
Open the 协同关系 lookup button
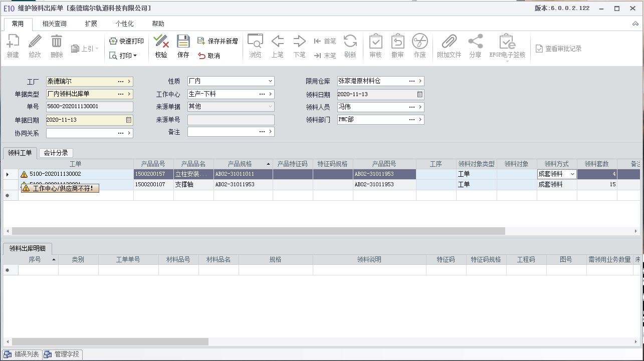pos(121,133)
